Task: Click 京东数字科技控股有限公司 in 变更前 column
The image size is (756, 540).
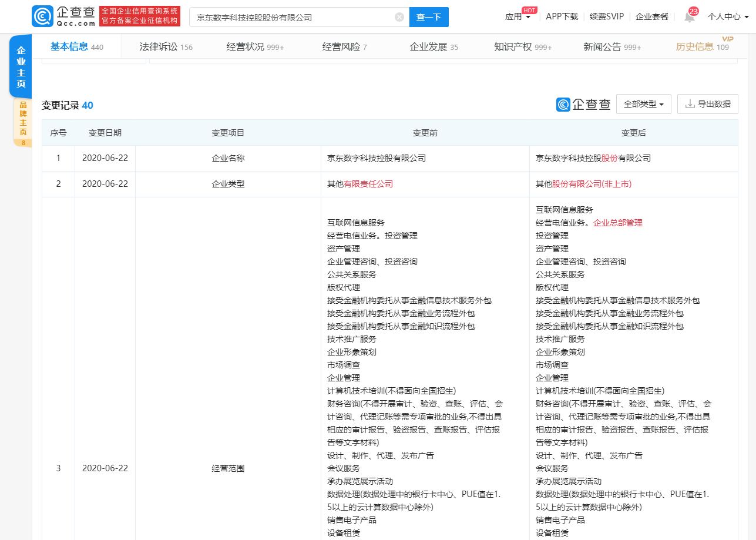Action: [x=377, y=158]
